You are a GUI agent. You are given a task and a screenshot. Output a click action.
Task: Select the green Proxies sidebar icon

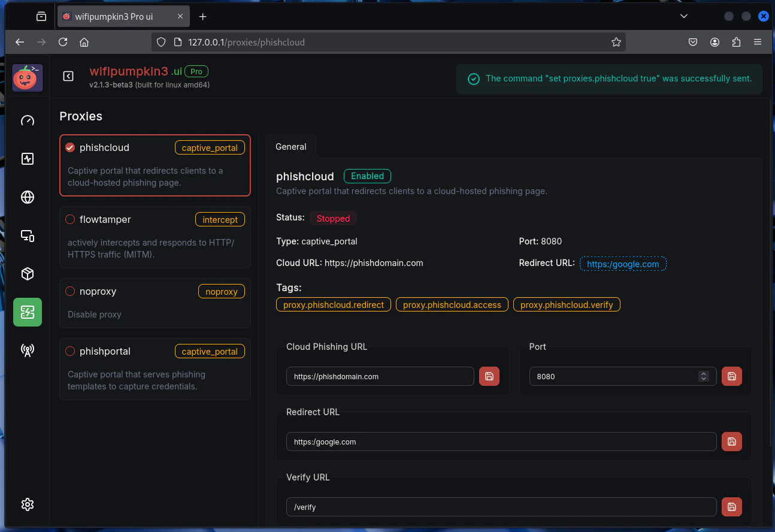[28, 312]
